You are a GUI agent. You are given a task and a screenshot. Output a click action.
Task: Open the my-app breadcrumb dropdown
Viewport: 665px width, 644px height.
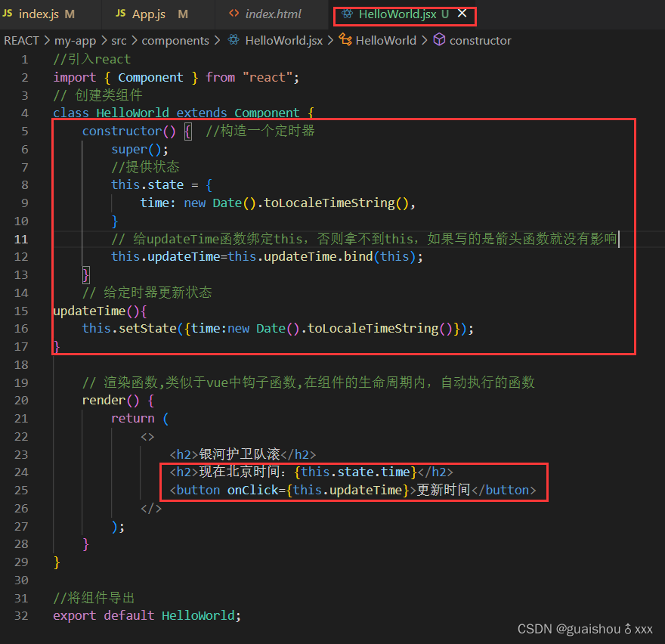pos(76,40)
